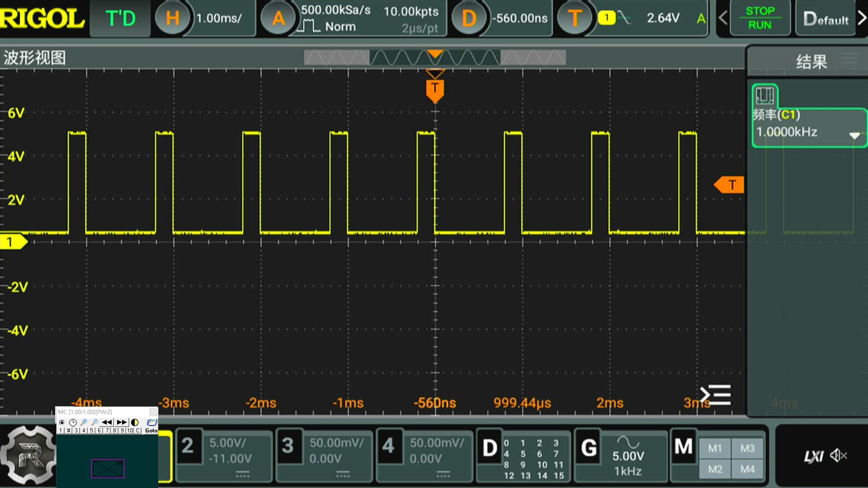Open horizontal timebase H menu
The height and width of the screenshot is (488, 868).
click(172, 18)
